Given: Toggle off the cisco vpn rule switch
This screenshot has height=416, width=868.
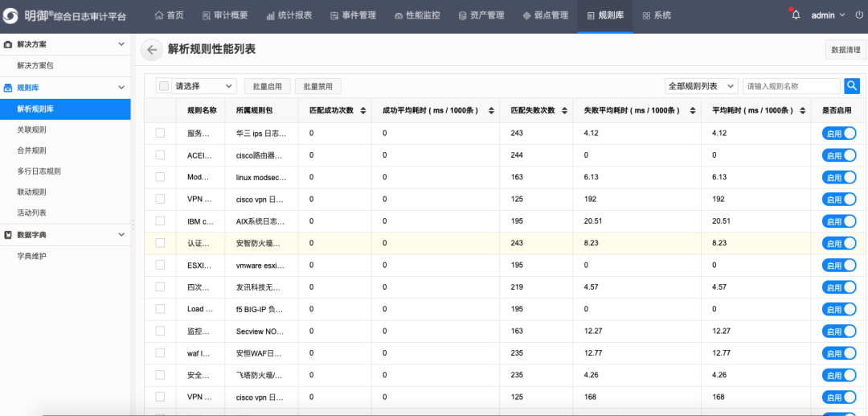Looking at the screenshot, I should pos(838,199).
